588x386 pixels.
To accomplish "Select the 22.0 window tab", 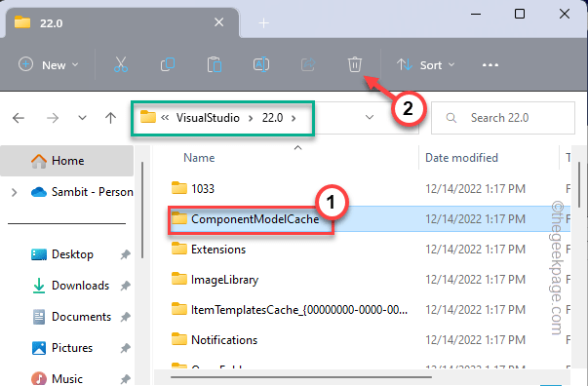I will tap(122, 22).
